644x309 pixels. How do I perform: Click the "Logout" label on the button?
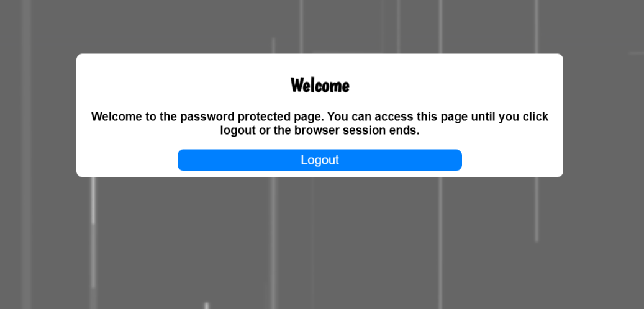(320, 160)
